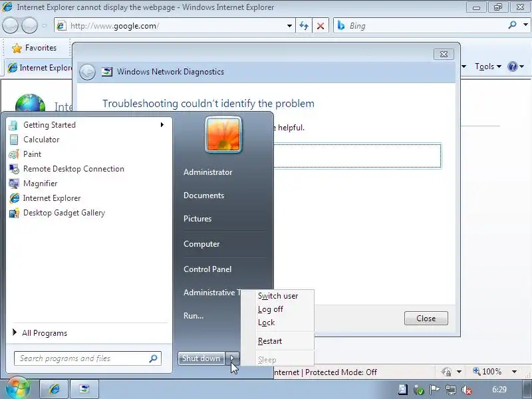Image resolution: width=532 pixels, height=399 pixels.
Task: Open the Shut down options arrow
Action: [x=232, y=358]
